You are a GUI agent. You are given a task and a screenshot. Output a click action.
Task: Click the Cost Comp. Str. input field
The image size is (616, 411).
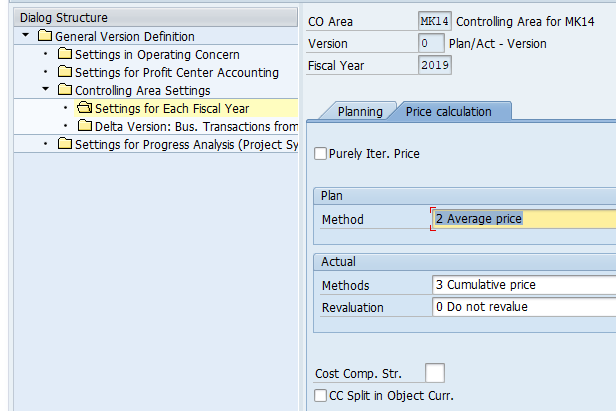[x=435, y=373]
